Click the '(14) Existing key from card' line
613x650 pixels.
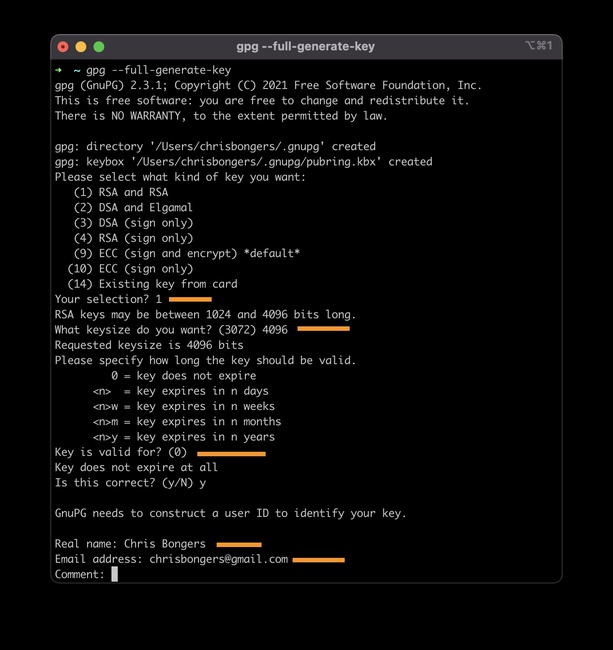click(153, 284)
